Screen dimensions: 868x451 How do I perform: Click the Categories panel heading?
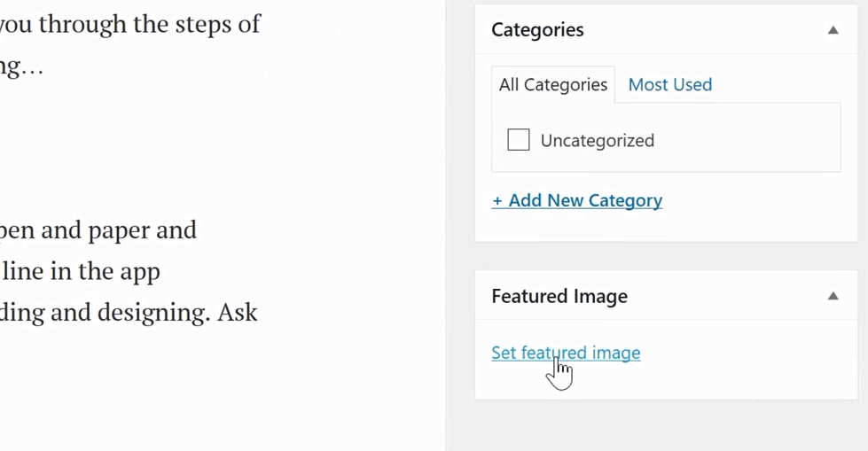[537, 29]
